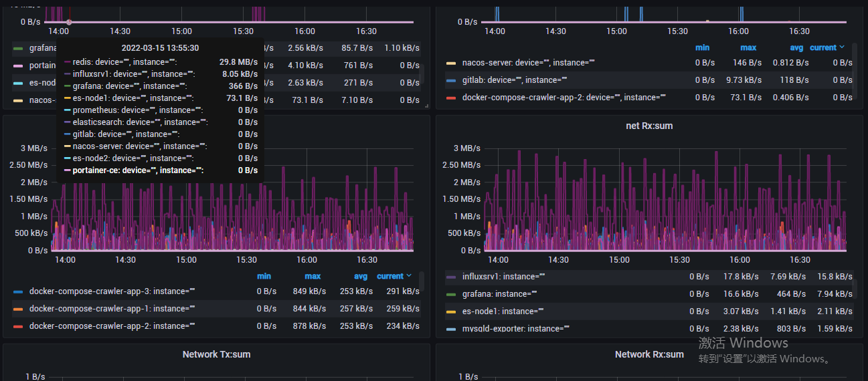The width and height of the screenshot is (868, 381).
Task: Click the orange docker-compose-crawler-app-1 swatch
Action: coord(17,309)
